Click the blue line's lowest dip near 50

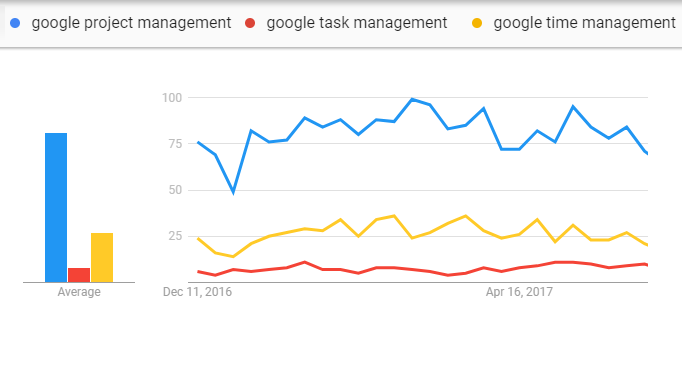(x=233, y=192)
